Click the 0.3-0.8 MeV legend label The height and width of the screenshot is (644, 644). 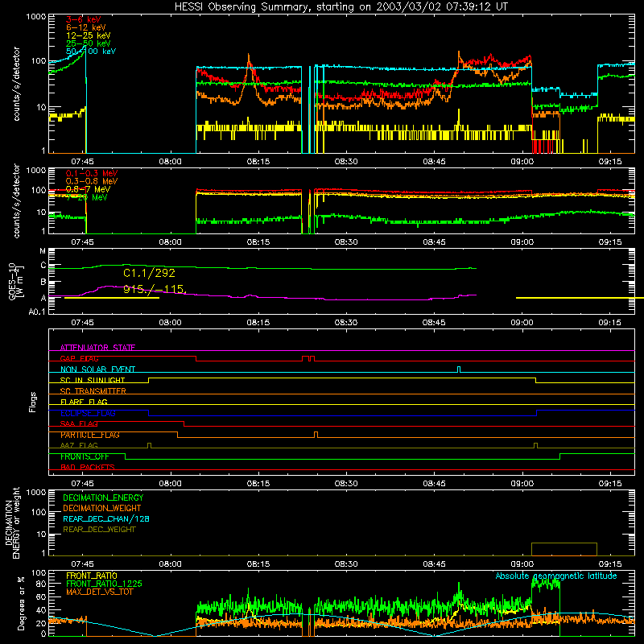[92, 181]
